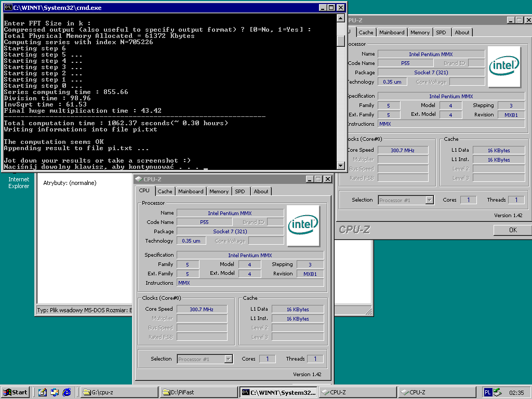Expand Processor #1 dropdown in front CPU-Z
This screenshot has width=532, height=399.
click(229, 359)
